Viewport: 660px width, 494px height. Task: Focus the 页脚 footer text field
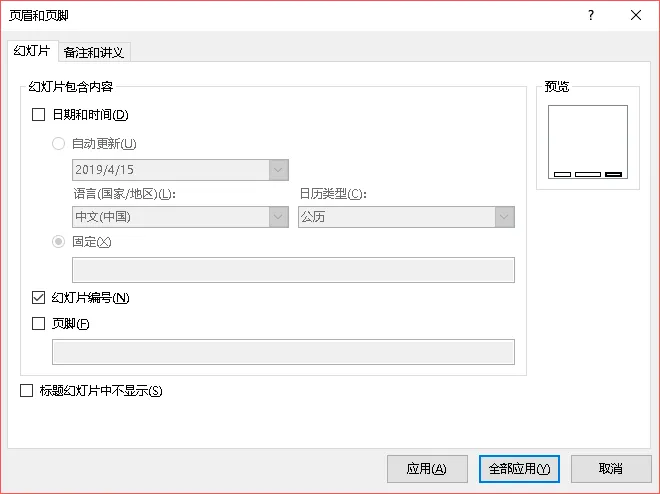coord(283,352)
